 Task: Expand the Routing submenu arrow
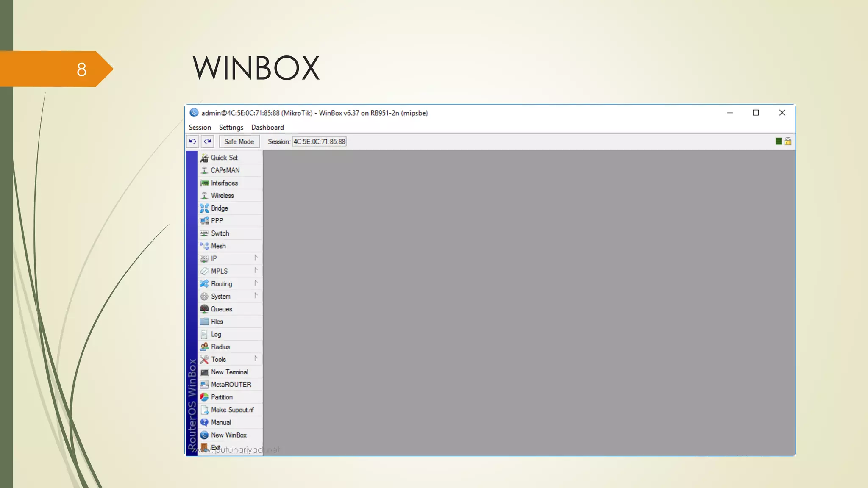[x=256, y=283]
